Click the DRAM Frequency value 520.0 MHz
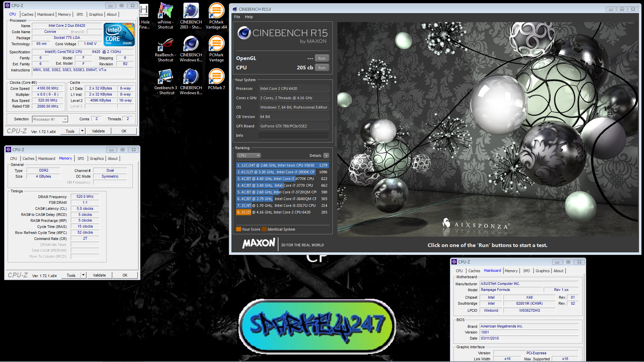Image resolution: width=644 pixels, height=362 pixels. pyautogui.click(x=85, y=197)
